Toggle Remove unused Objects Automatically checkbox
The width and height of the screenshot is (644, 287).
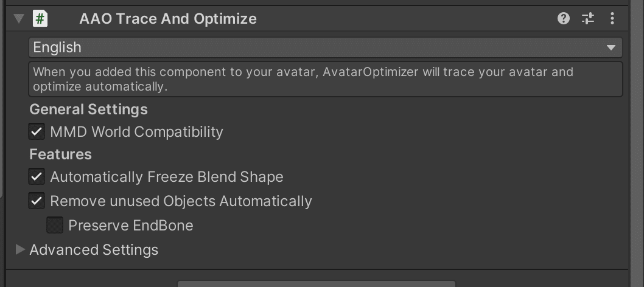tap(37, 201)
